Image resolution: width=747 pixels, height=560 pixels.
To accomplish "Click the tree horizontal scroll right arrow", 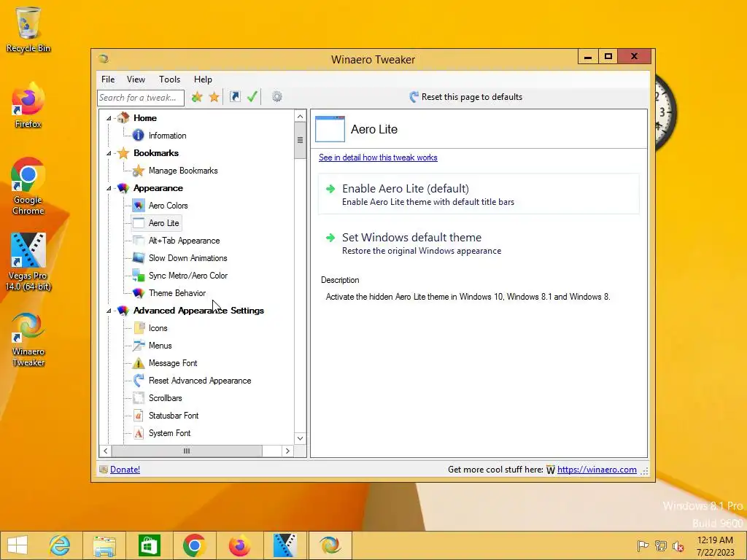I will pyautogui.click(x=287, y=451).
